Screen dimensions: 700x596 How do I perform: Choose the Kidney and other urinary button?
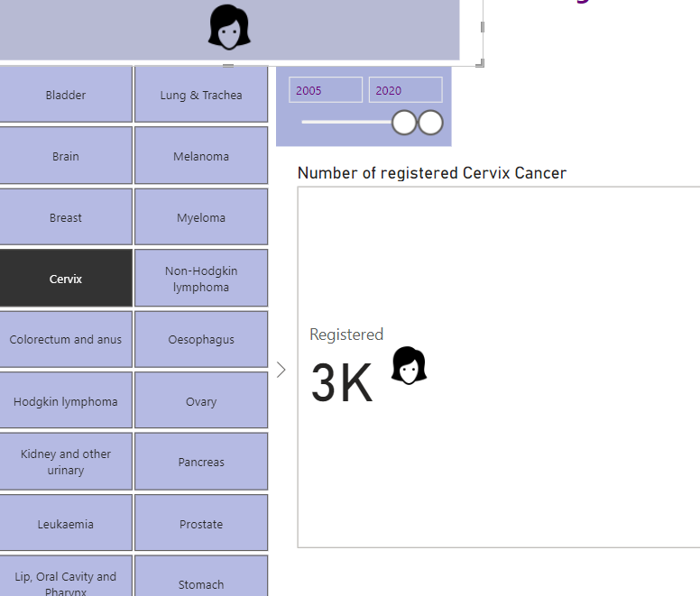tap(66, 462)
